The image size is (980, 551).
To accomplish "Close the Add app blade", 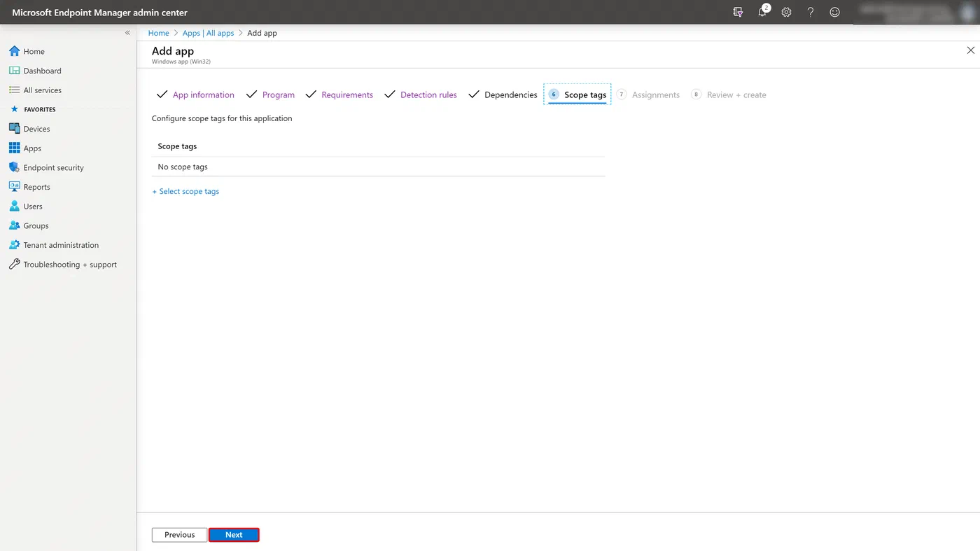I will coord(970,50).
